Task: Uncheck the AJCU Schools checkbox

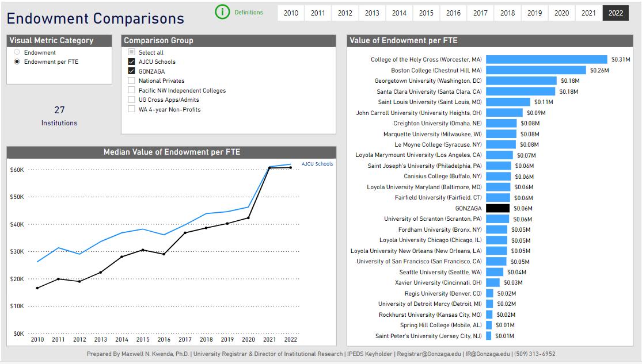Action: pyautogui.click(x=131, y=62)
